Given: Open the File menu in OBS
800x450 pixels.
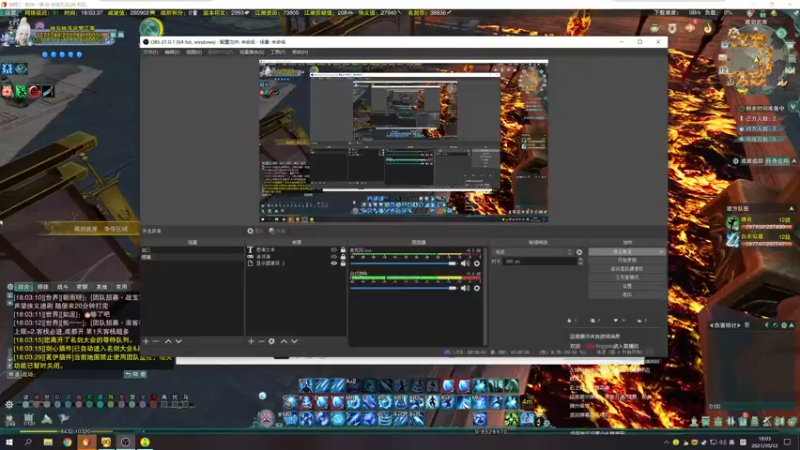Looking at the screenshot, I should click(151, 52).
